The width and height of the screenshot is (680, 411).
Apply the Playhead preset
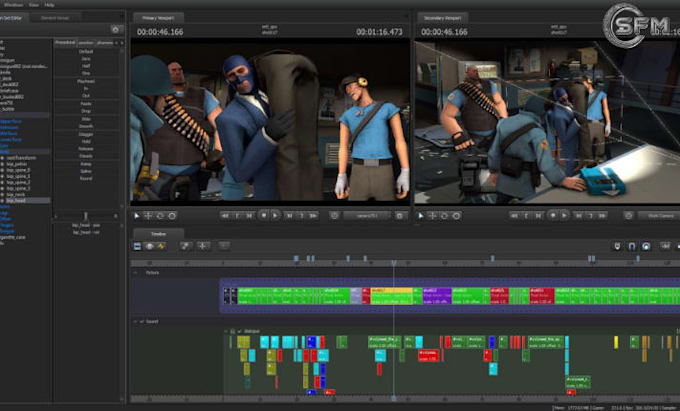coord(86,81)
